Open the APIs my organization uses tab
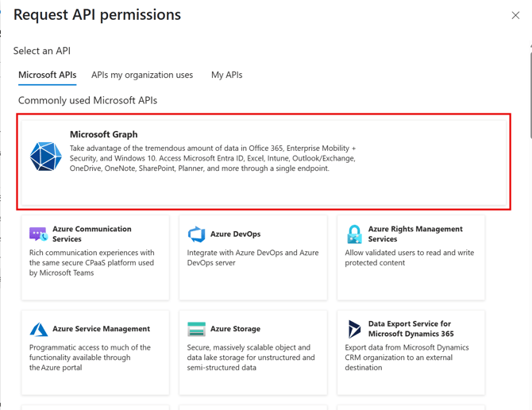The width and height of the screenshot is (532, 410). (142, 75)
